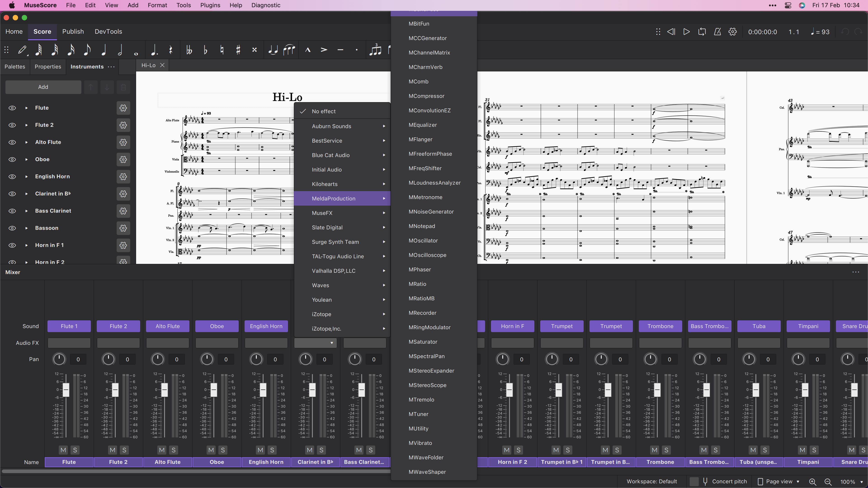Click the slur icon in the toolbar
This screenshot has width=868, height=488.
tap(289, 50)
